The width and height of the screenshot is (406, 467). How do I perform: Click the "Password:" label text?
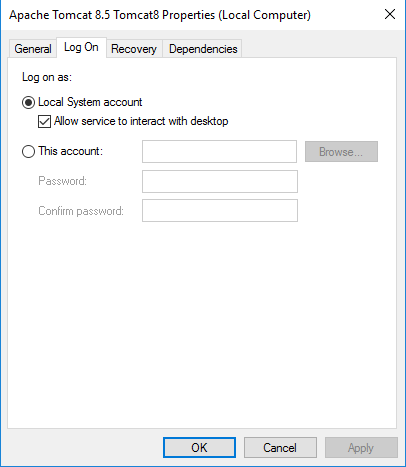[62, 181]
